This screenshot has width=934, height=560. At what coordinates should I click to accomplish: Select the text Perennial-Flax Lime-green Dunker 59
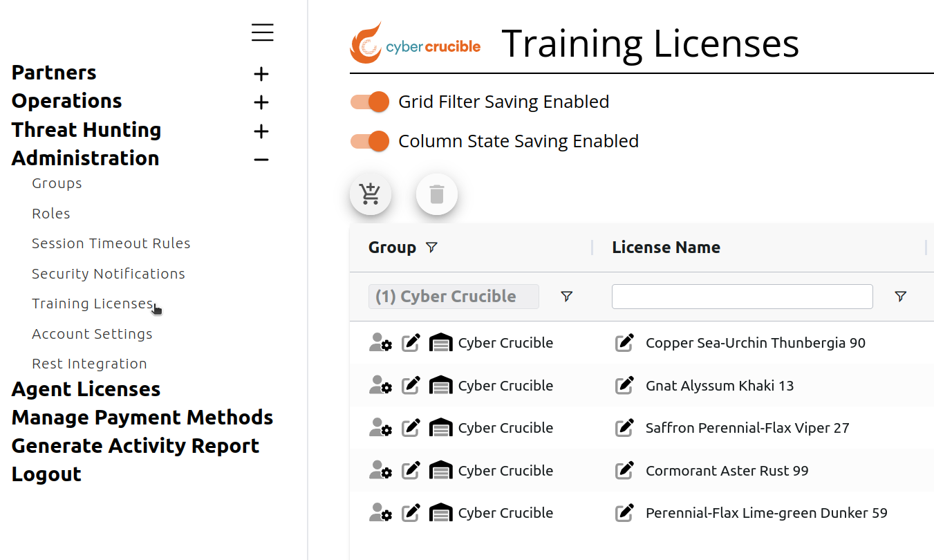767,513
